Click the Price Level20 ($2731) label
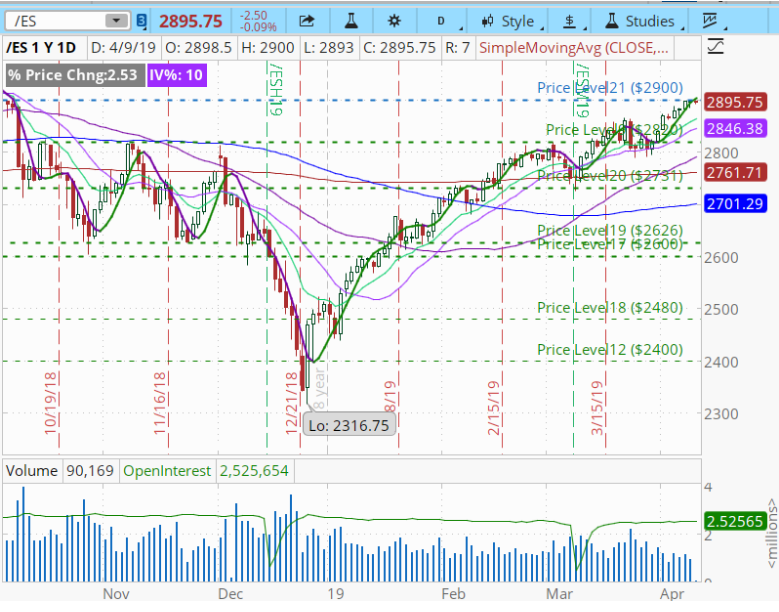The height and width of the screenshot is (612, 779). [x=610, y=175]
